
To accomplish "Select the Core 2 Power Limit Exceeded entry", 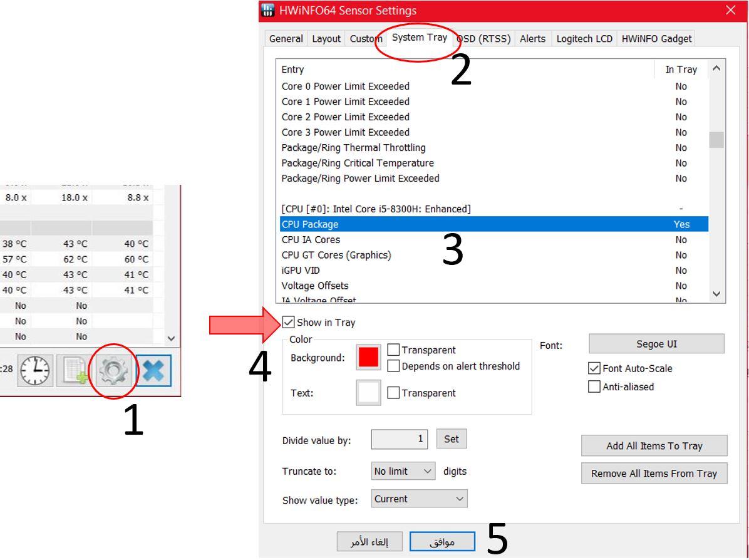I will point(494,117).
